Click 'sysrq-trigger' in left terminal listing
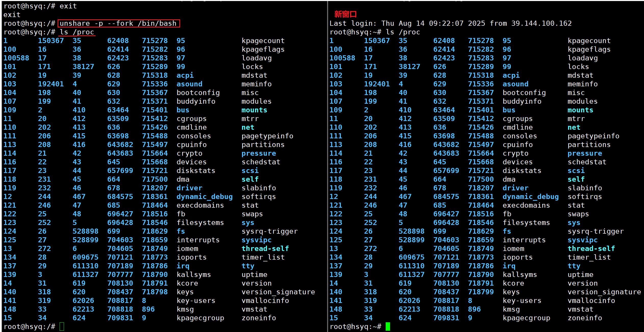 tap(269, 231)
